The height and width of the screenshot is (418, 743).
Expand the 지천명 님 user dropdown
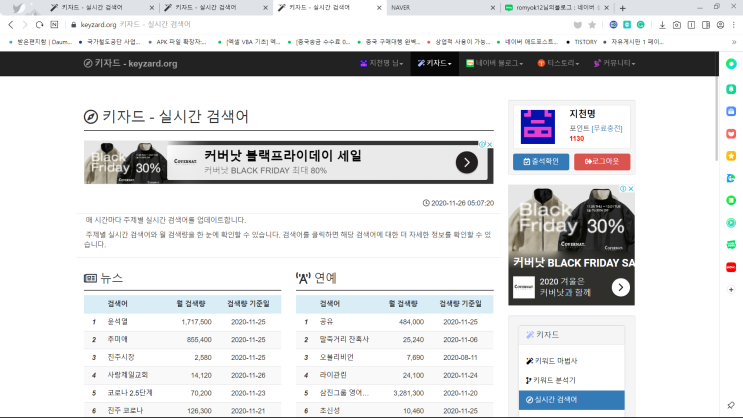(x=381, y=64)
